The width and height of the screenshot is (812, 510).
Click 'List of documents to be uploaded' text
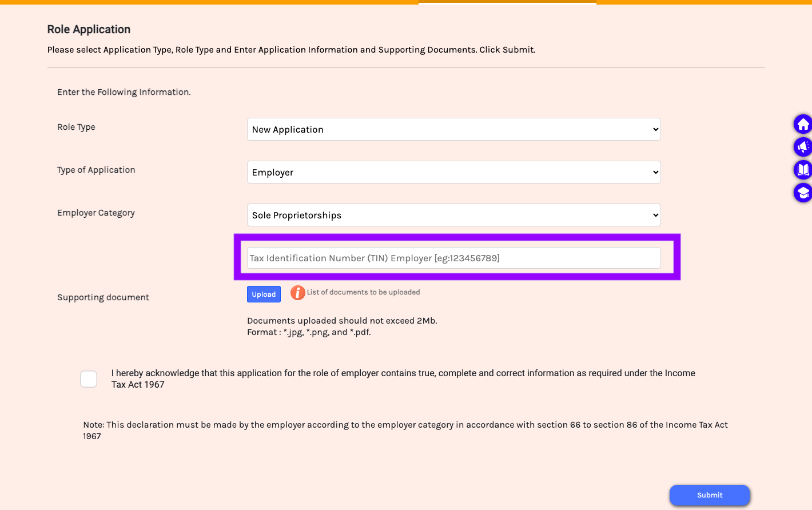click(364, 292)
